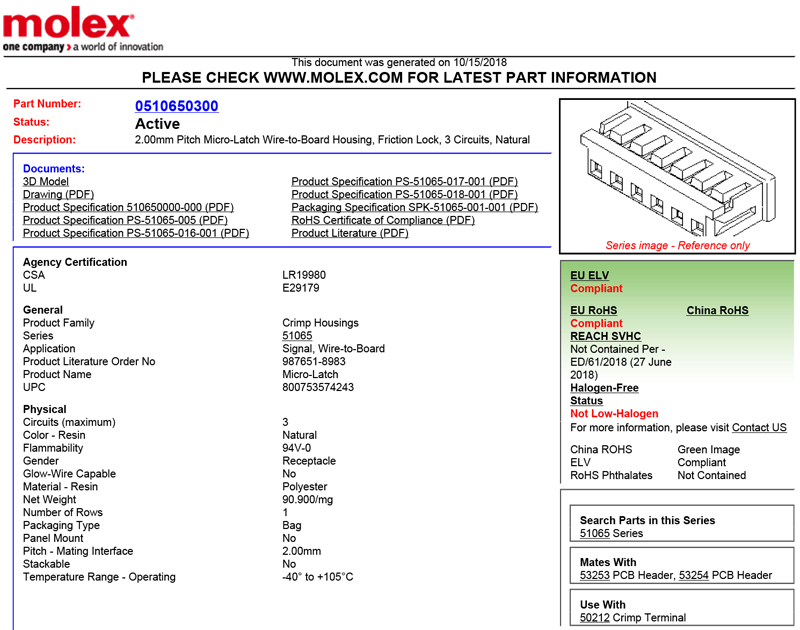Open Product Literature (PDF) link
Viewport: 800px width, 630px height.
(x=350, y=234)
